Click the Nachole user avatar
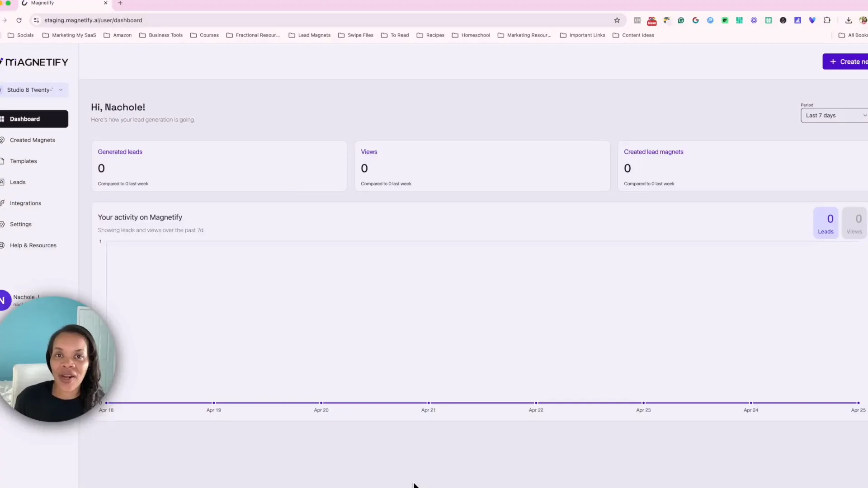The image size is (868, 488). pos(4,300)
